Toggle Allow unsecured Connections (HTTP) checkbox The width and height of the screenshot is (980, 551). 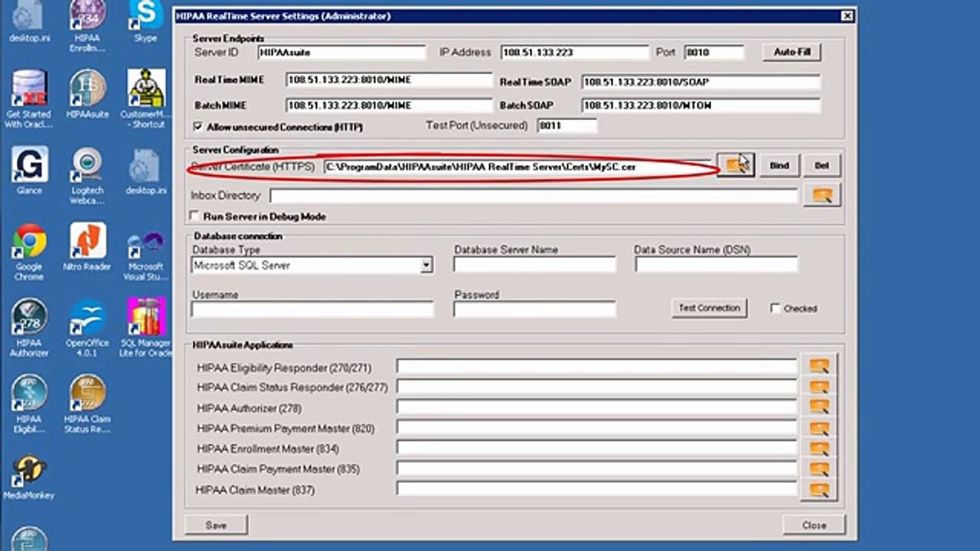tap(198, 126)
